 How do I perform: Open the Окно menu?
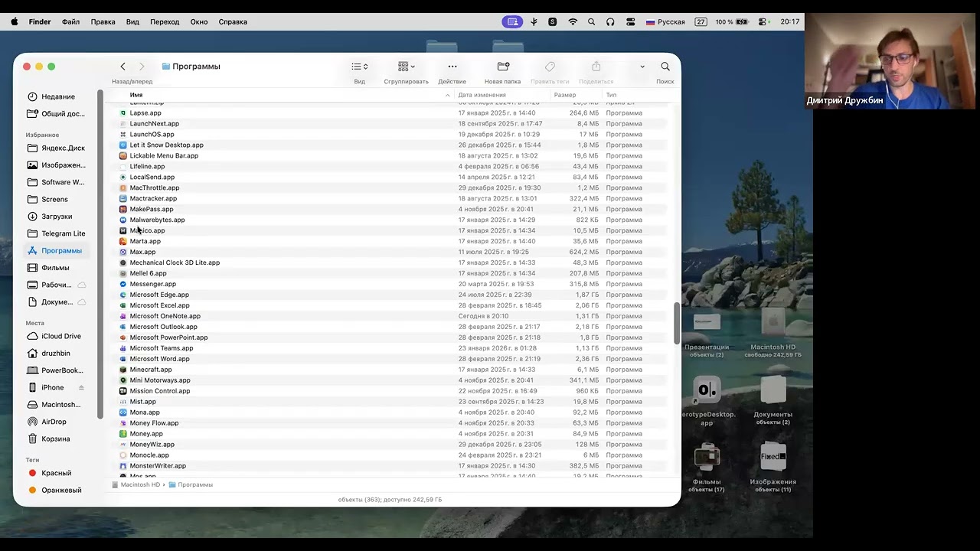(x=199, y=22)
